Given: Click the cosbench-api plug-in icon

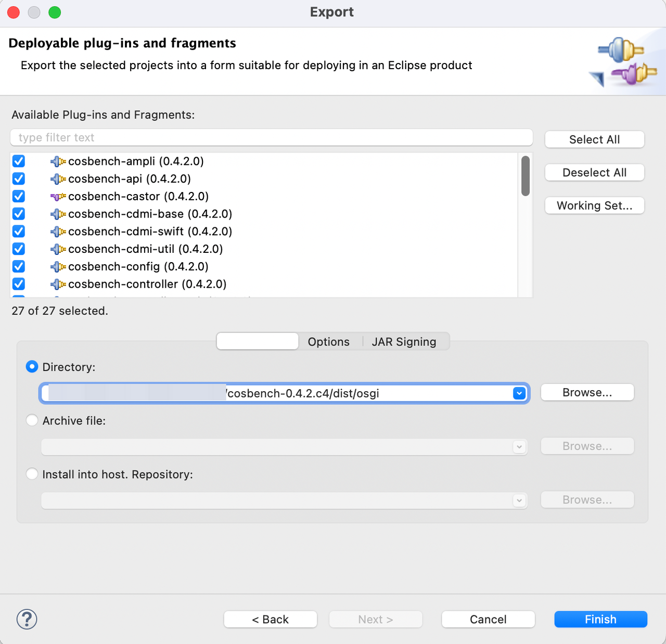Looking at the screenshot, I should (58, 179).
